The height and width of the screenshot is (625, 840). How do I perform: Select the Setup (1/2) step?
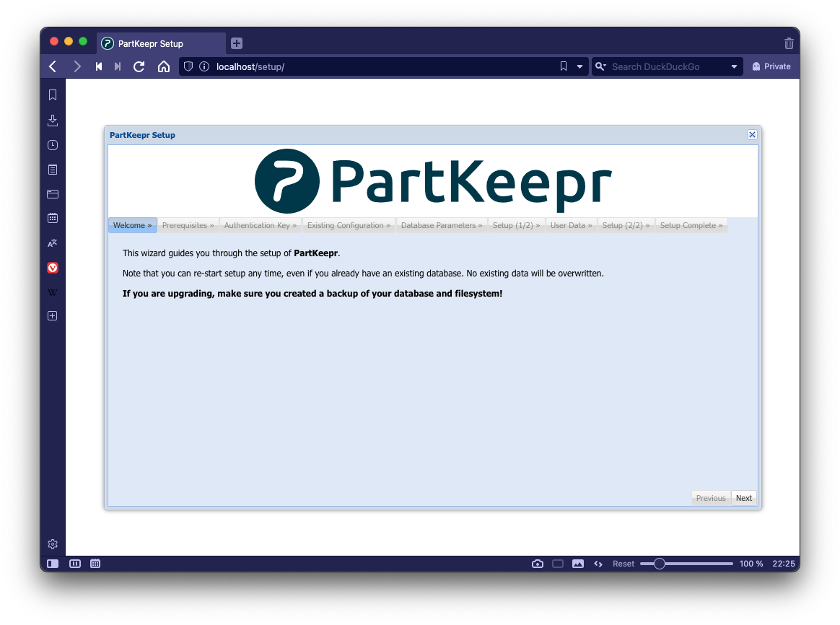tap(517, 225)
